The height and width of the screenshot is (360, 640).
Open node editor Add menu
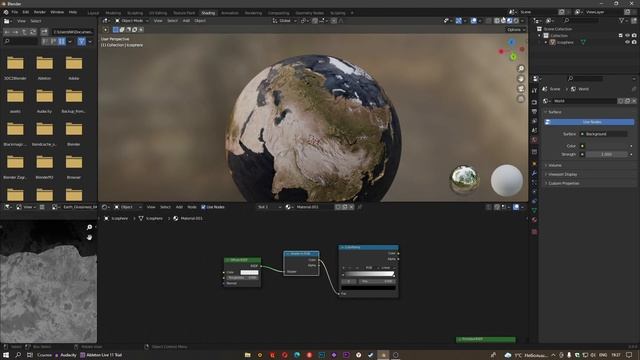(179, 207)
